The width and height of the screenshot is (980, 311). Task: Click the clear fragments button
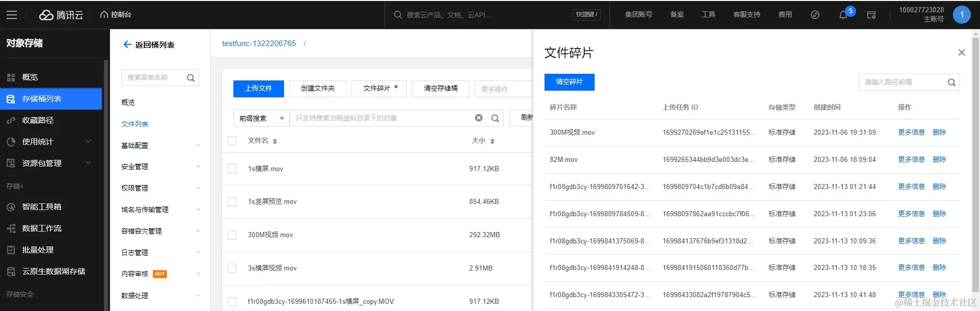[569, 82]
